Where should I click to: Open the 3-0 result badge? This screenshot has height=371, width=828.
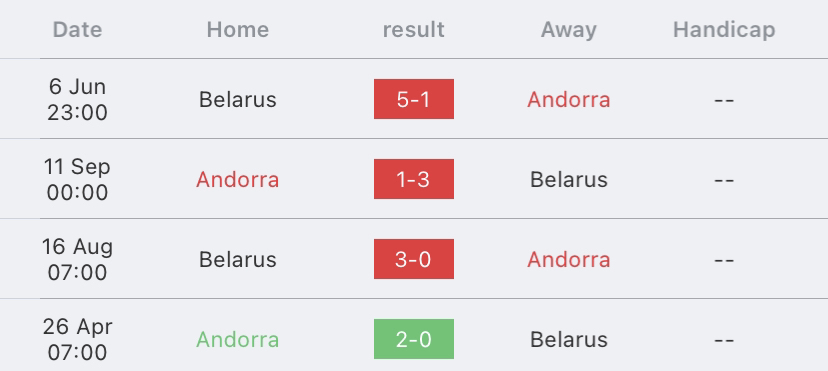click(413, 259)
